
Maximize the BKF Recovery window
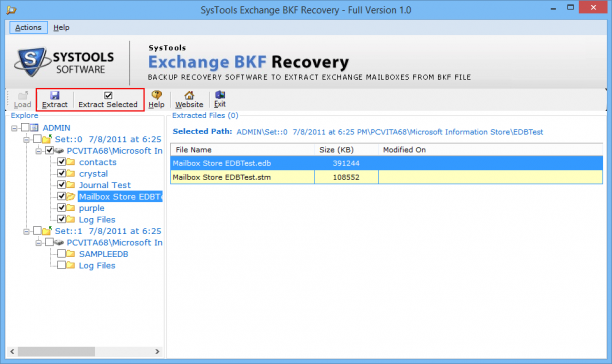(570, 7)
